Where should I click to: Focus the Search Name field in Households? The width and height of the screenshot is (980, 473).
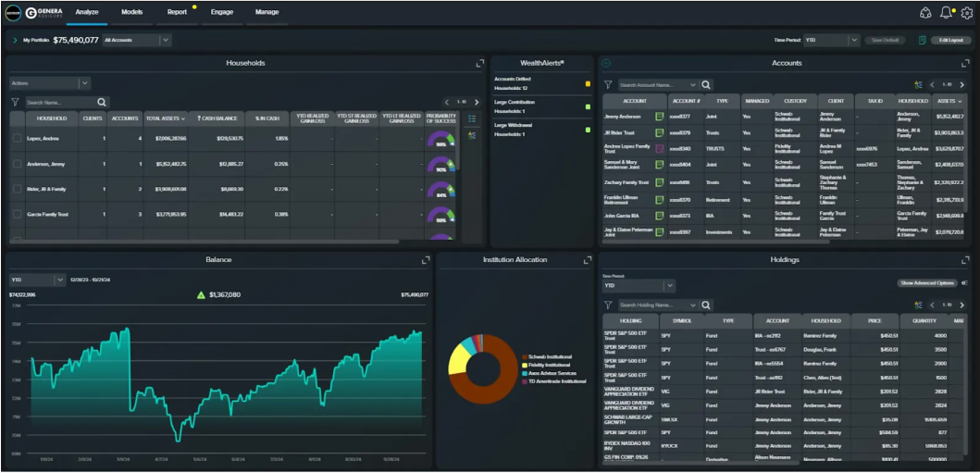tap(61, 102)
